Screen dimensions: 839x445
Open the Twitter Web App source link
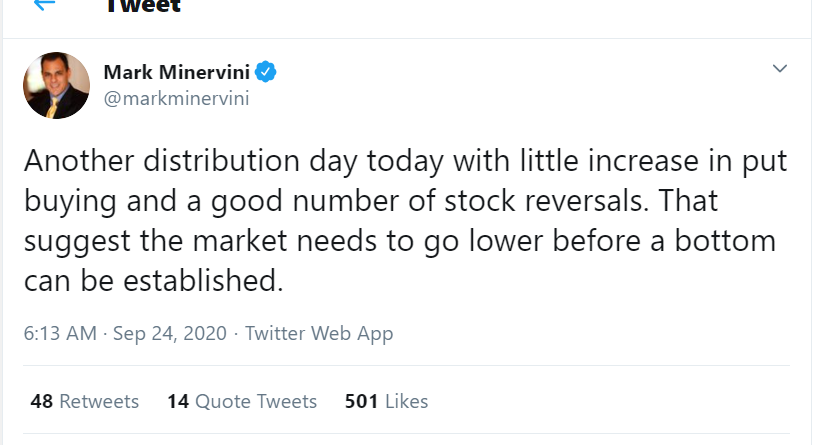point(319,334)
